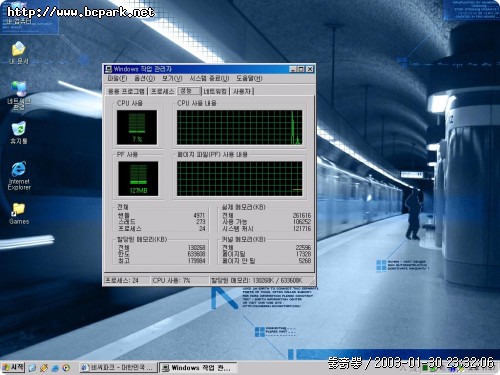This screenshot has height=375, width=500.
Task: Open the 내 문서 (My Documents) desktop icon
Action: tap(19, 53)
